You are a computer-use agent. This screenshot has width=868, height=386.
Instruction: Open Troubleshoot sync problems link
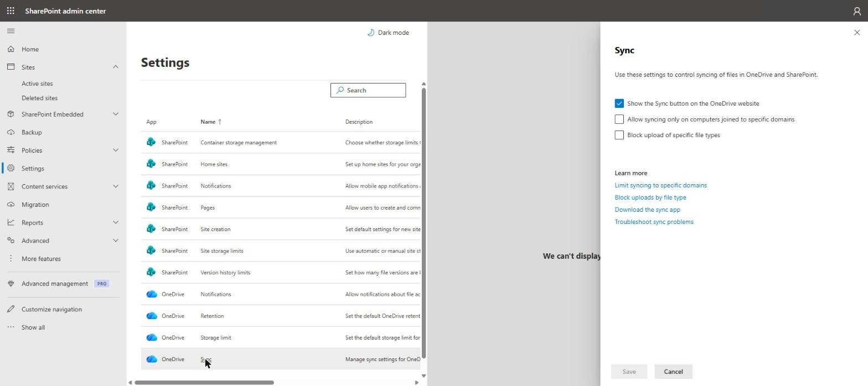tap(654, 222)
